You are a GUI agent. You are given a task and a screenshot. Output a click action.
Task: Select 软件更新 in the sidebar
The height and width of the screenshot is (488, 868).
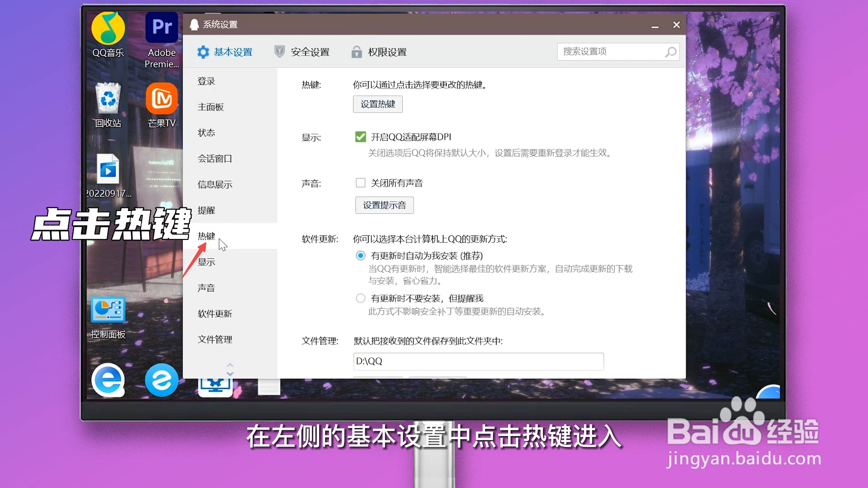click(230, 314)
